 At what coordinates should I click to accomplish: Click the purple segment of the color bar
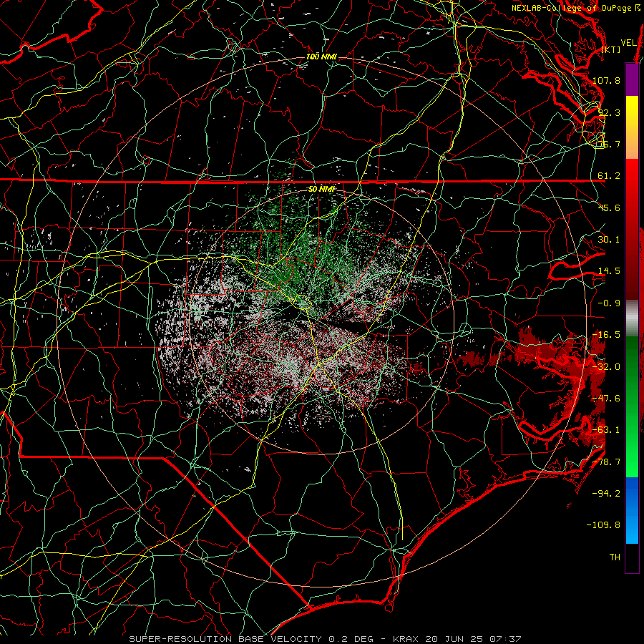[x=632, y=79]
